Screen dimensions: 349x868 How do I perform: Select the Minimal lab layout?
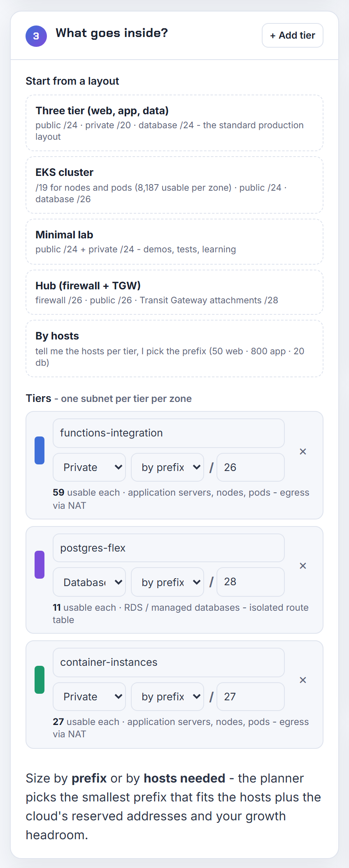(x=174, y=242)
